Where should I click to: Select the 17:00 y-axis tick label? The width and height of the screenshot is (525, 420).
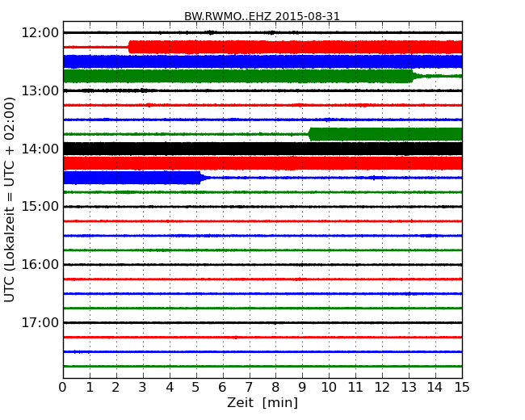point(40,322)
